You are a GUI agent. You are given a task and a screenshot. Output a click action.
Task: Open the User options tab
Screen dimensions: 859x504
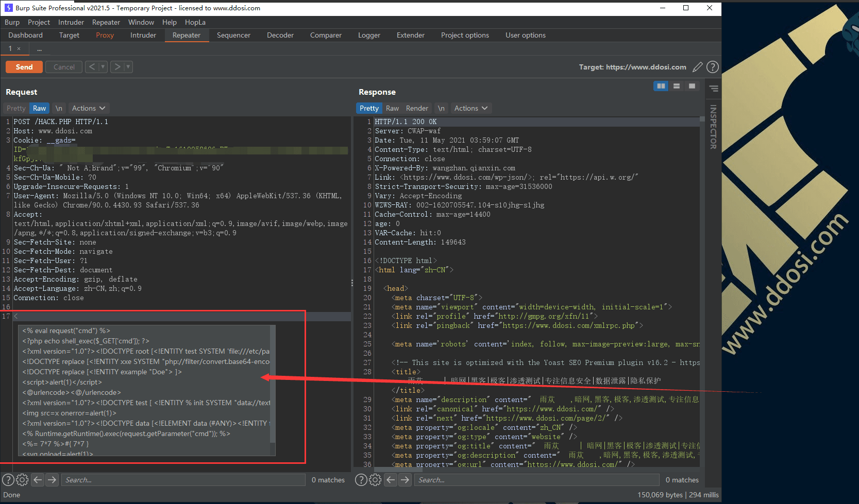point(526,35)
